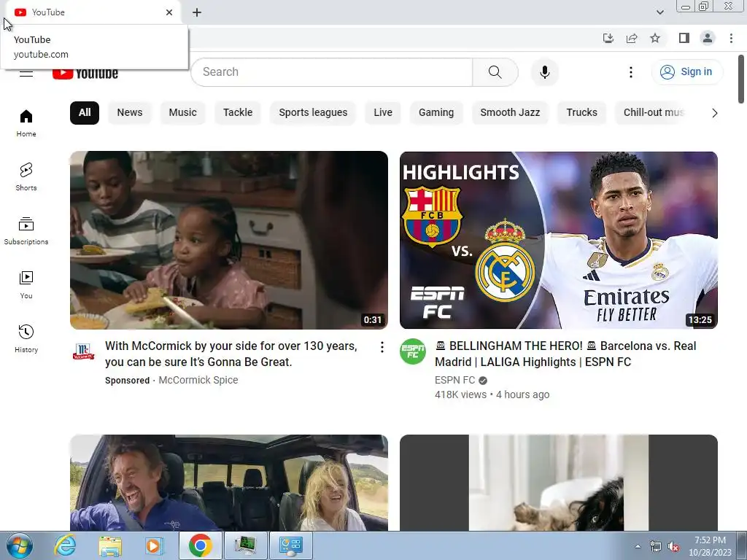Open Subscriptions in sidebar

pyautogui.click(x=26, y=231)
